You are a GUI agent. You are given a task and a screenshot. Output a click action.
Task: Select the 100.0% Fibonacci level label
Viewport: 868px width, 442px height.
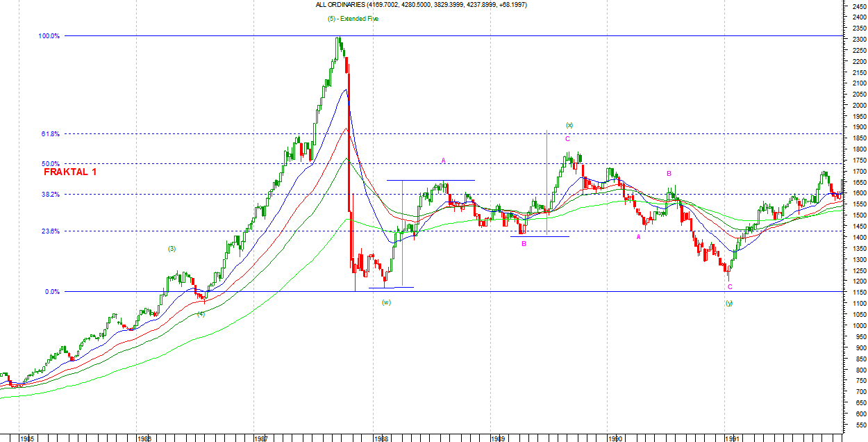pyautogui.click(x=50, y=35)
